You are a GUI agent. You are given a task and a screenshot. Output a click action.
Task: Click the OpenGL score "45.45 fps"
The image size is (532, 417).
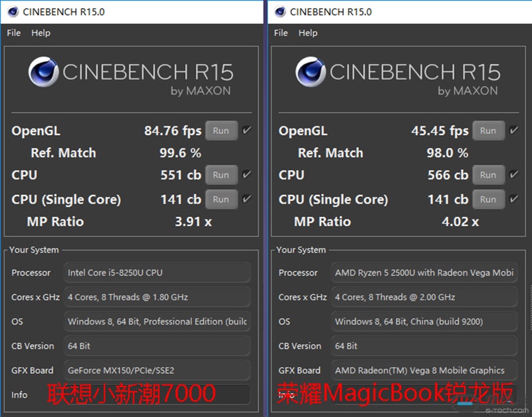point(440,131)
